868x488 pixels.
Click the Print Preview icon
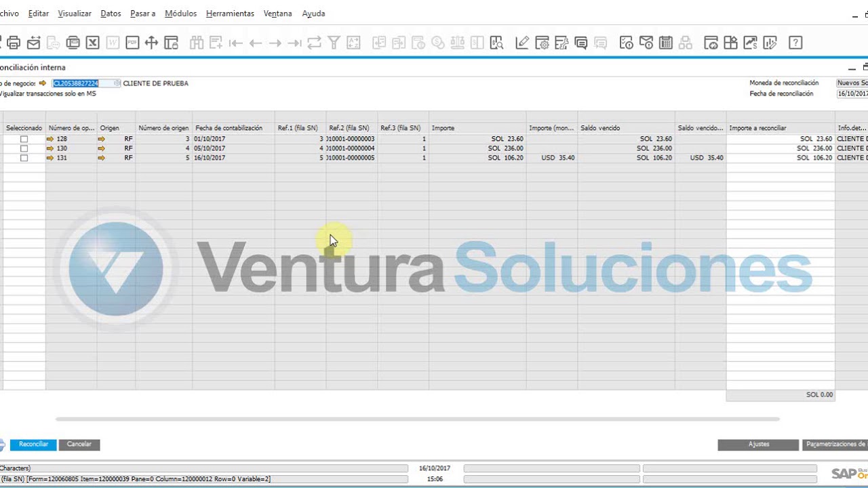pos(2,43)
